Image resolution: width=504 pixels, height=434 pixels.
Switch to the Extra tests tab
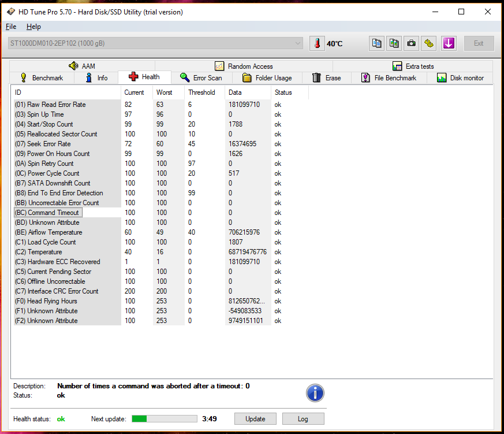tap(413, 66)
